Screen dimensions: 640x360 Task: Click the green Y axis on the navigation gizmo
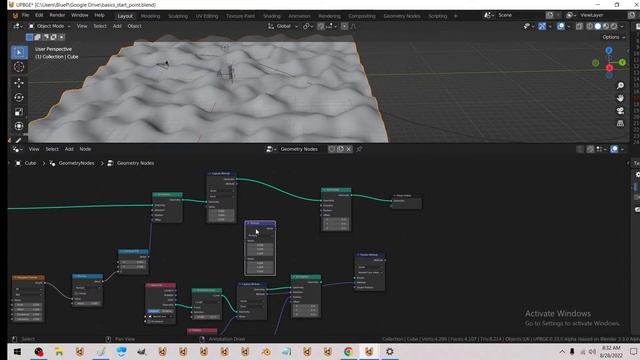pos(622,62)
